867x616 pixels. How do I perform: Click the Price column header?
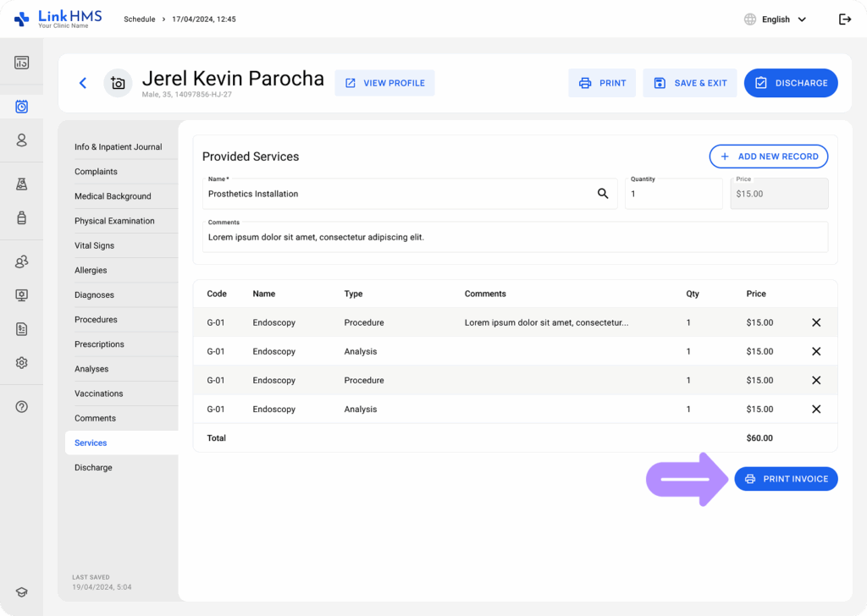756,294
